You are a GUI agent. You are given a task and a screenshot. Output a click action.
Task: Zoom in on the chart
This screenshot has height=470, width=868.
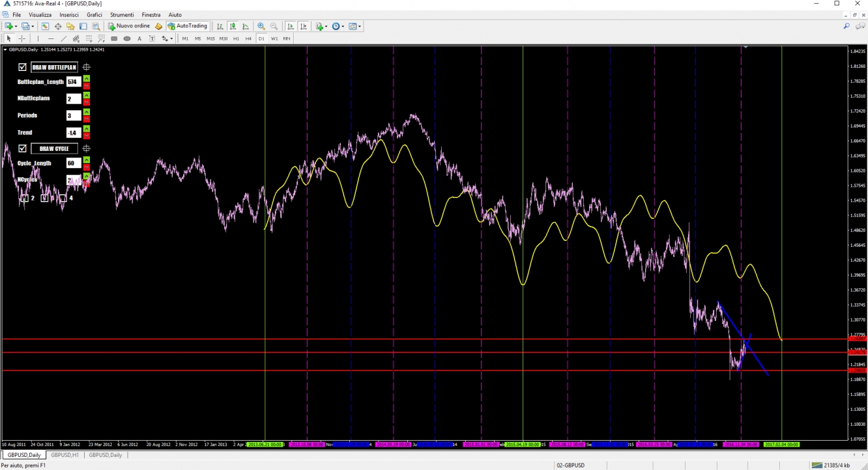(261, 26)
